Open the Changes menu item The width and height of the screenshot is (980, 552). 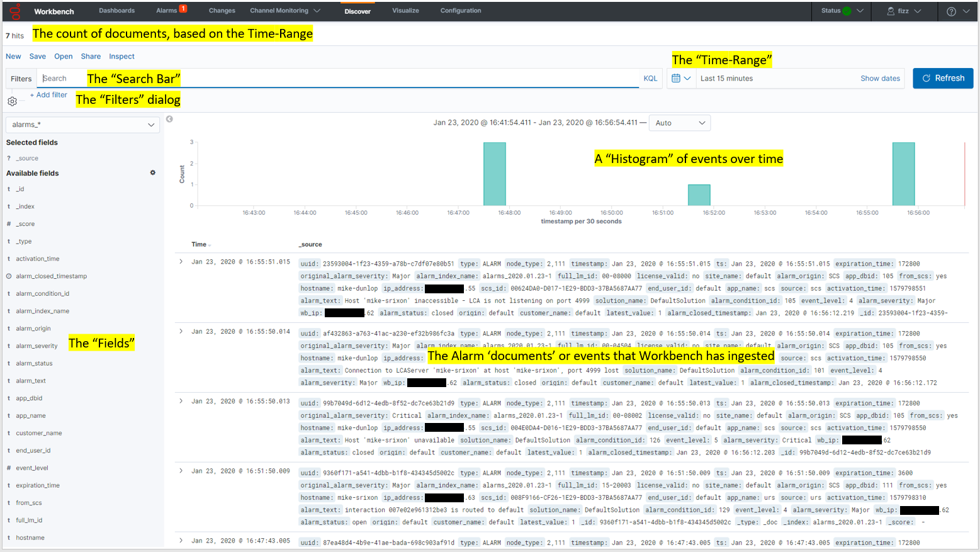coord(222,11)
